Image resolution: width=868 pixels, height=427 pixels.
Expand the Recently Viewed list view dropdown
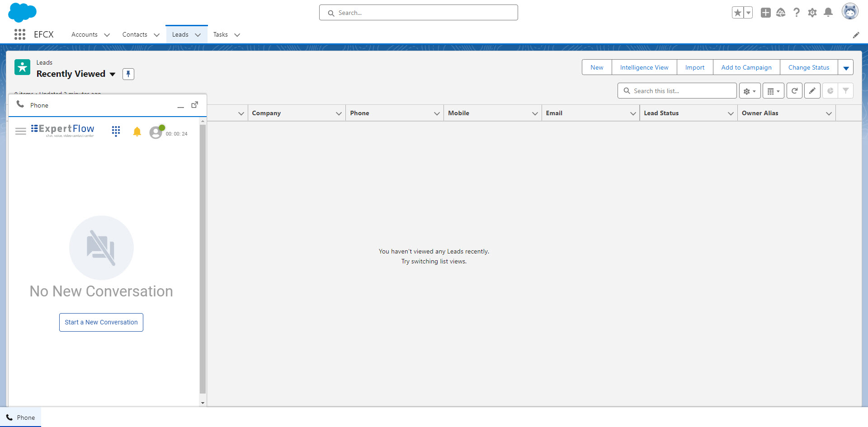(x=113, y=74)
